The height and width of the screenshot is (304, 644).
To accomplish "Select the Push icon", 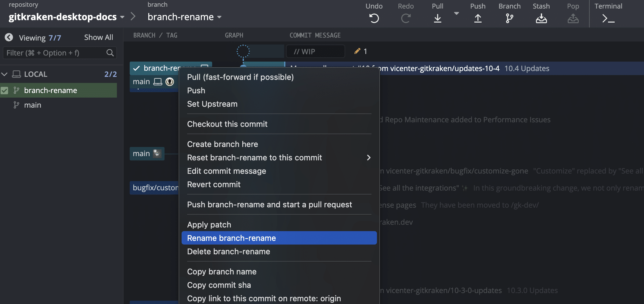I will click(x=478, y=18).
